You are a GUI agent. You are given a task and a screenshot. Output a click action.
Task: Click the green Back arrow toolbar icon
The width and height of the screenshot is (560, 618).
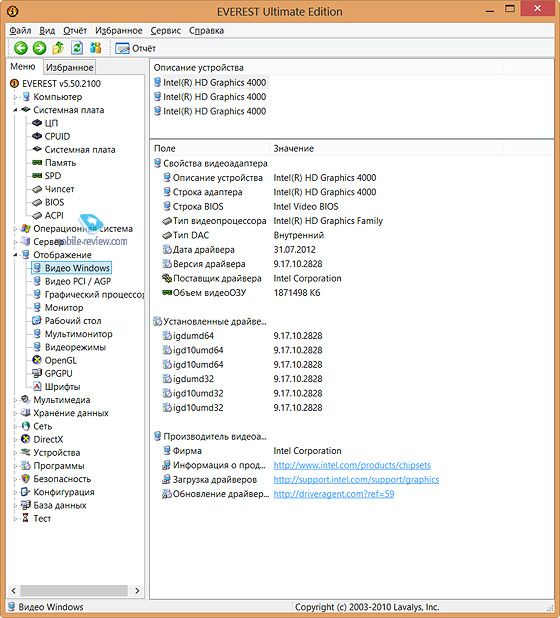(x=20, y=48)
